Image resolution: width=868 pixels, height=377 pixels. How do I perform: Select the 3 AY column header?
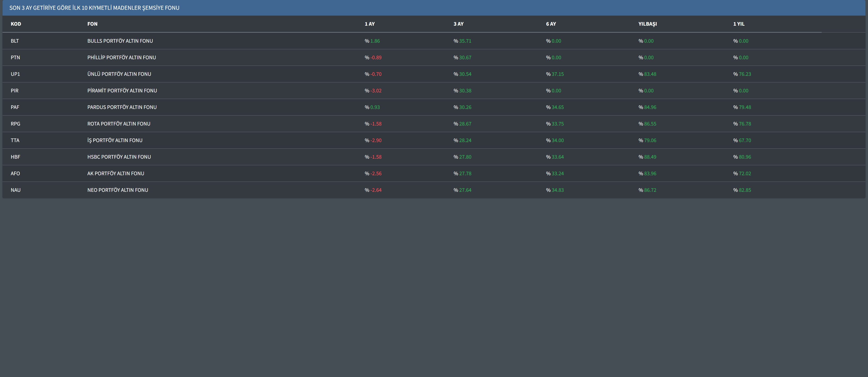coord(458,24)
